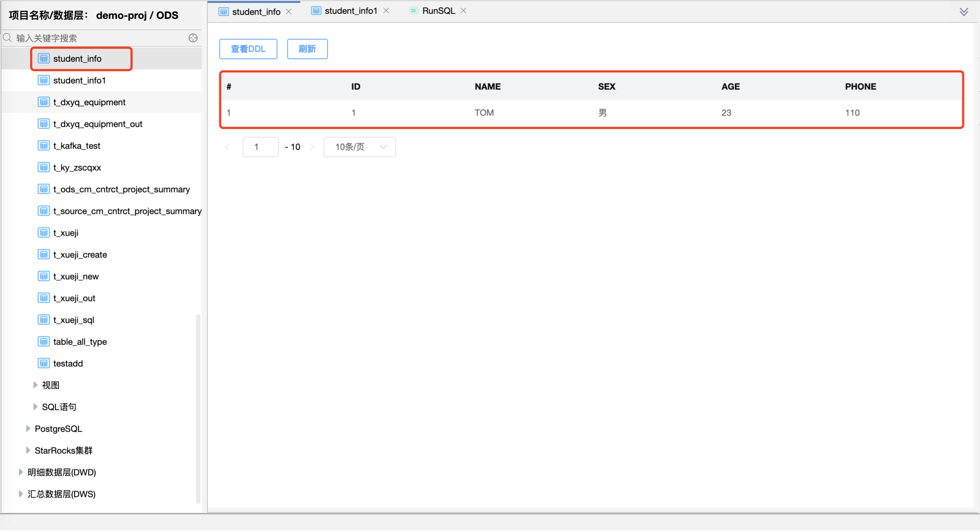This screenshot has height=531, width=980.
Task: Click the search magnifier icon
Action: (x=8, y=38)
